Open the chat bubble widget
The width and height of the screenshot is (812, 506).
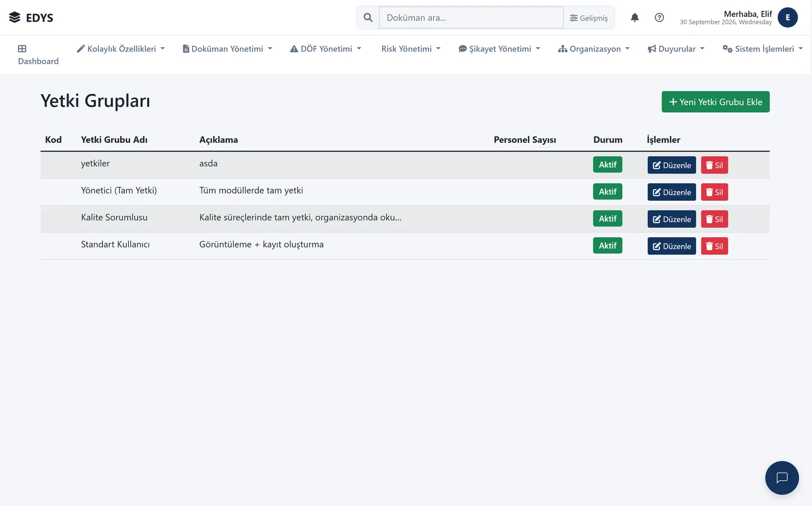click(x=782, y=478)
